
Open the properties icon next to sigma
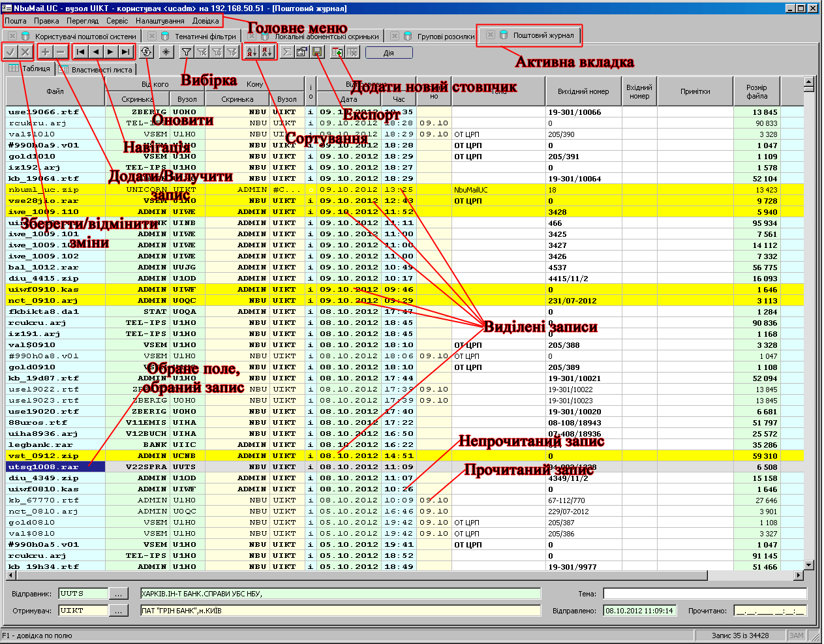302,52
